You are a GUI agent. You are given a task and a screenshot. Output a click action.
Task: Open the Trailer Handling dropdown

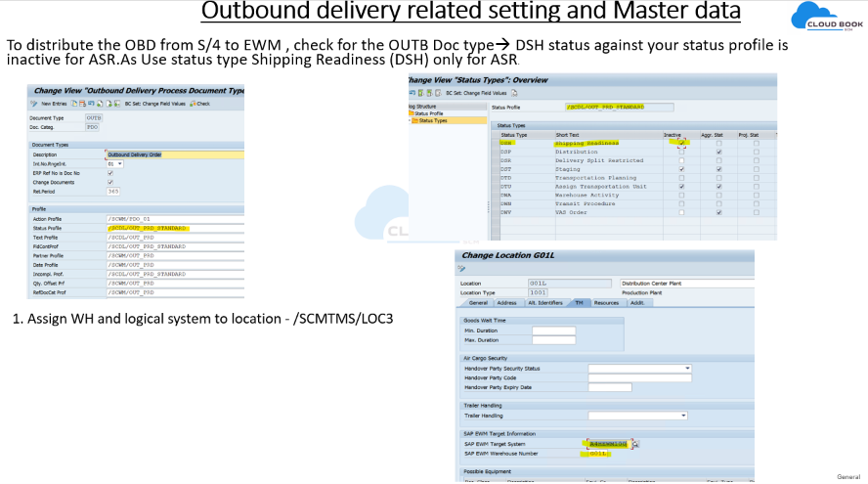click(683, 416)
